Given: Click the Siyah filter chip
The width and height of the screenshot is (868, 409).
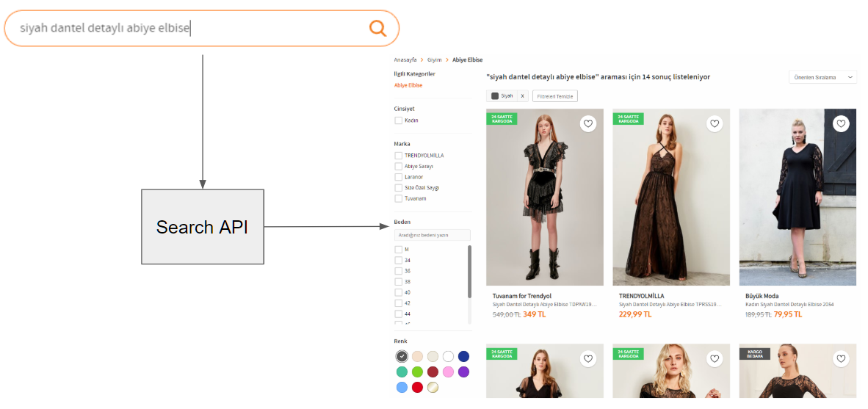Looking at the screenshot, I should tap(502, 95).
